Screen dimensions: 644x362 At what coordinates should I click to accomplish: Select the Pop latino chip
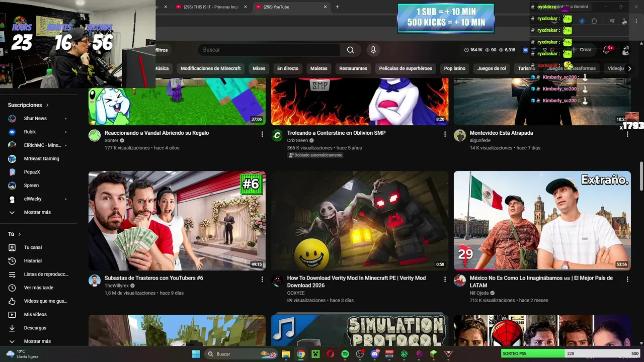pos(455,68)
